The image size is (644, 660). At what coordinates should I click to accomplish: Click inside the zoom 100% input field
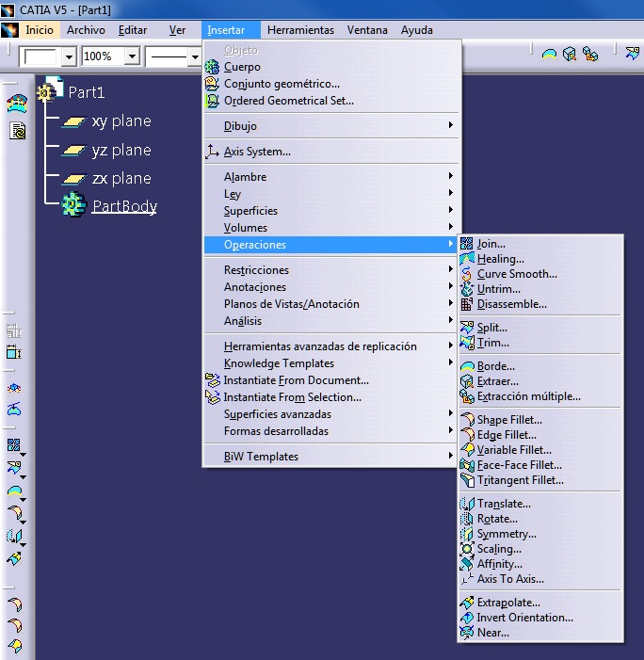coord(104,56)
